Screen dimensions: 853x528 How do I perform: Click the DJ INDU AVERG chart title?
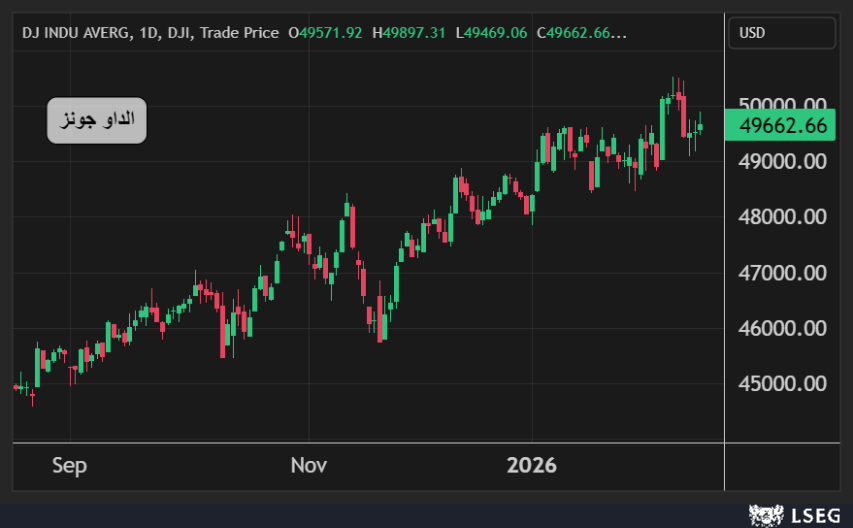tap(76, 33)
